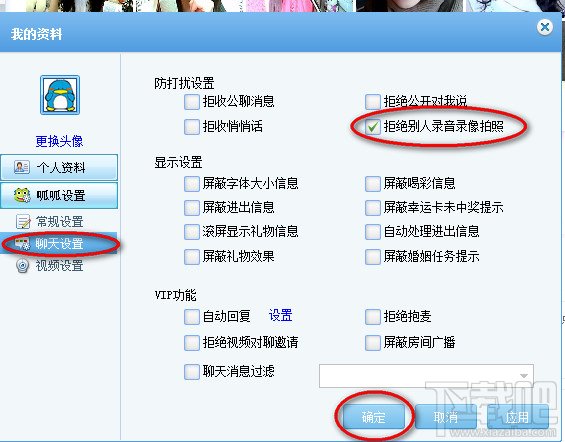Uncheck 拒绝别人录音录像拍照 checkbox
565x442 pixels.
tap(373, 126)
